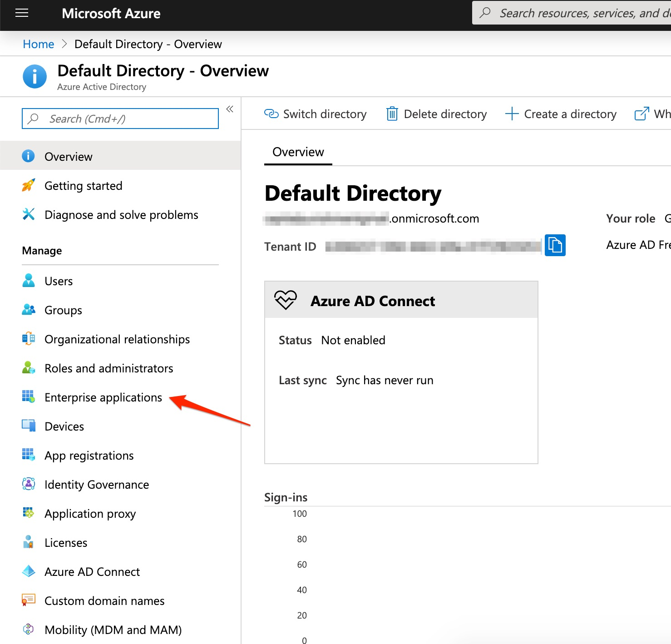671x644 pixels.
Task: Click the Application proxy icon
Action: tap(28, 513)
